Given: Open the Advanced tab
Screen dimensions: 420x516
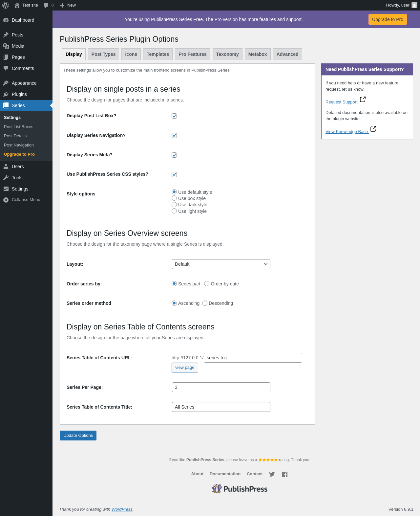Looking at the screenshot, I should (x=287, y=54).
